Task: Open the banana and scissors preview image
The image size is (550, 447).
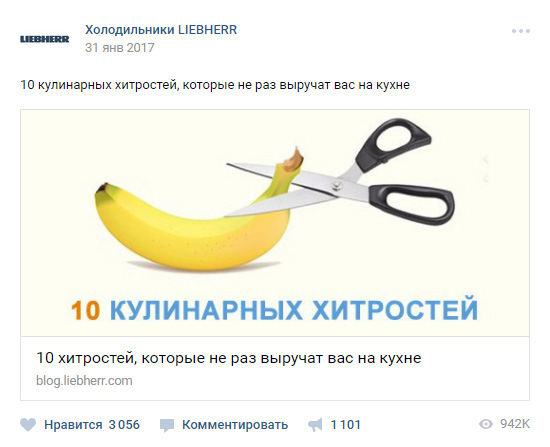Action: 275,223
